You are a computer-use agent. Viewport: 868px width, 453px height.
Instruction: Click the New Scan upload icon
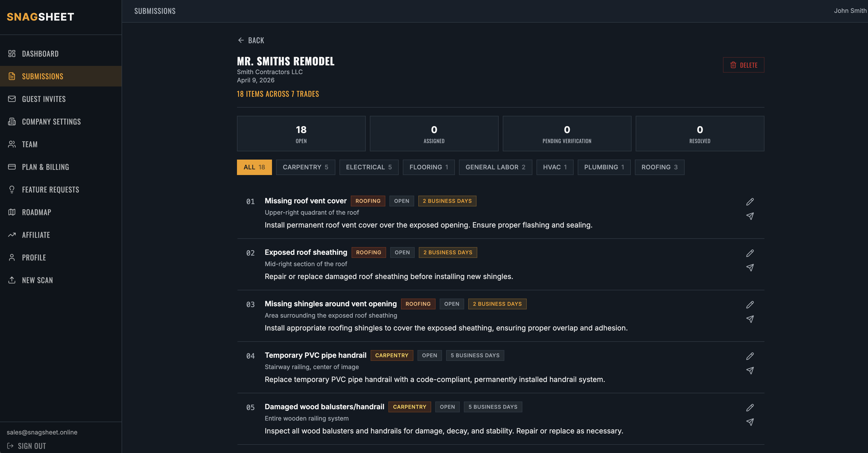pos(12,280)
